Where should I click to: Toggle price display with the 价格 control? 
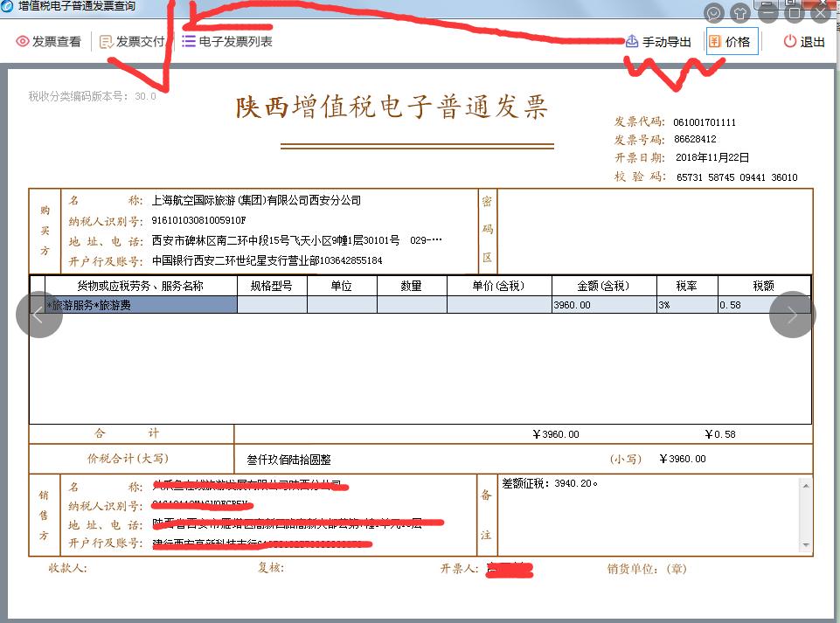click(731, 40)
